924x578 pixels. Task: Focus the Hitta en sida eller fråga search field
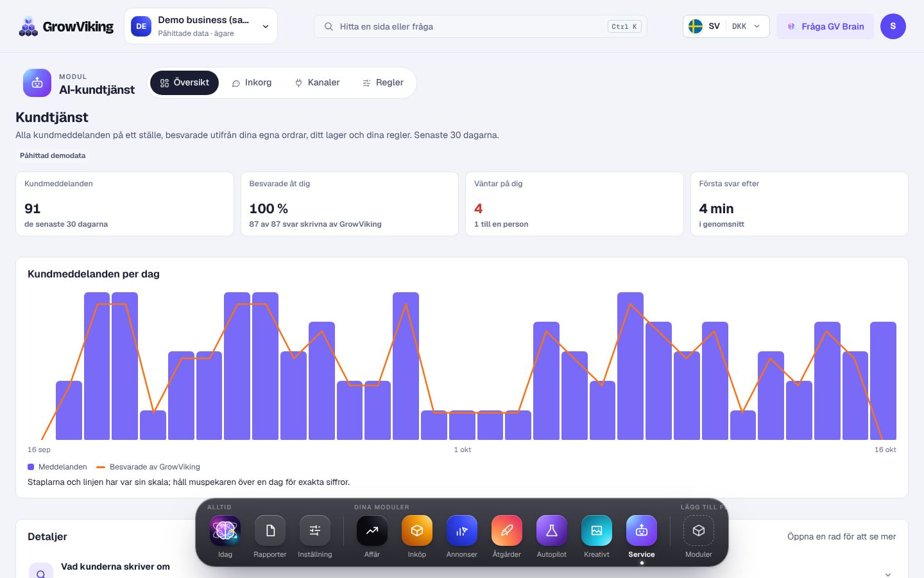click(x=480, y=26)
